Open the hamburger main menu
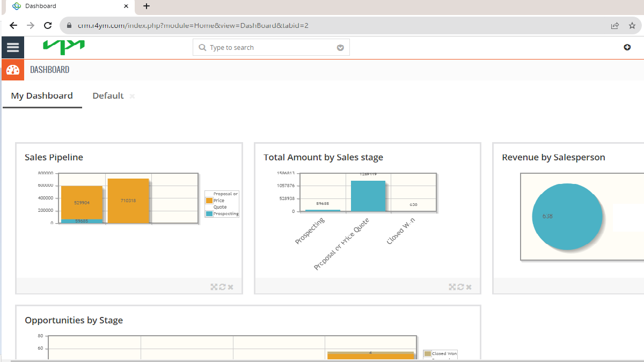644x362 pixels. (x=12, y=48)
